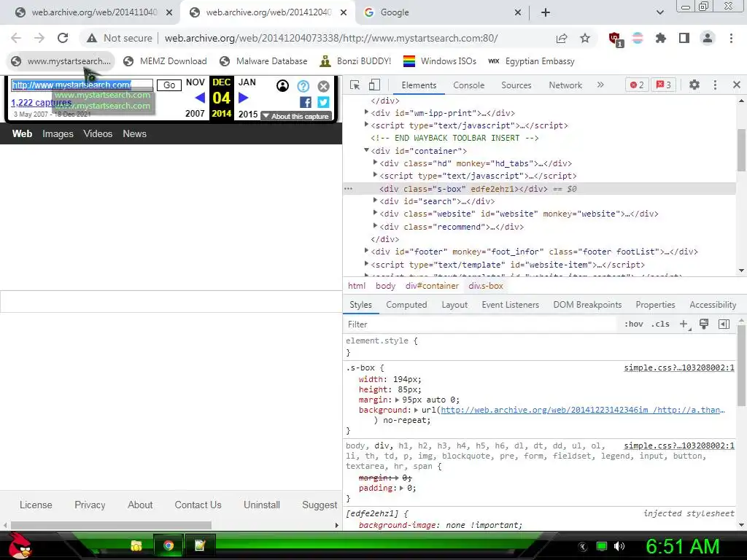The width and height of the screenshot is (747, 560).
Task: Open MEMZ Download bookmark
Action: 165,61
